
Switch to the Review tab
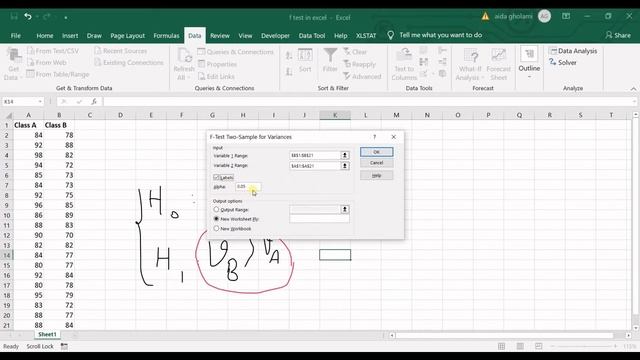tap(220, 36)
